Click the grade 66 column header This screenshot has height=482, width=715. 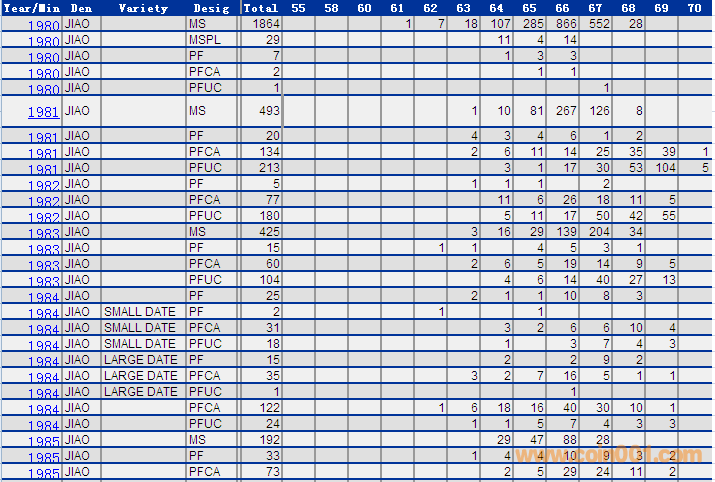pos(562,8)
